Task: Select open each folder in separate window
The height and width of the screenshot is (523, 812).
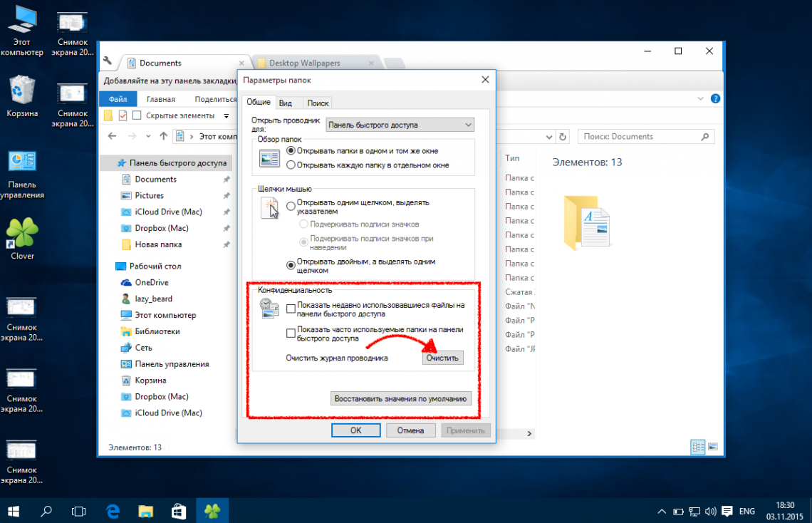Action: click(291, 165)
